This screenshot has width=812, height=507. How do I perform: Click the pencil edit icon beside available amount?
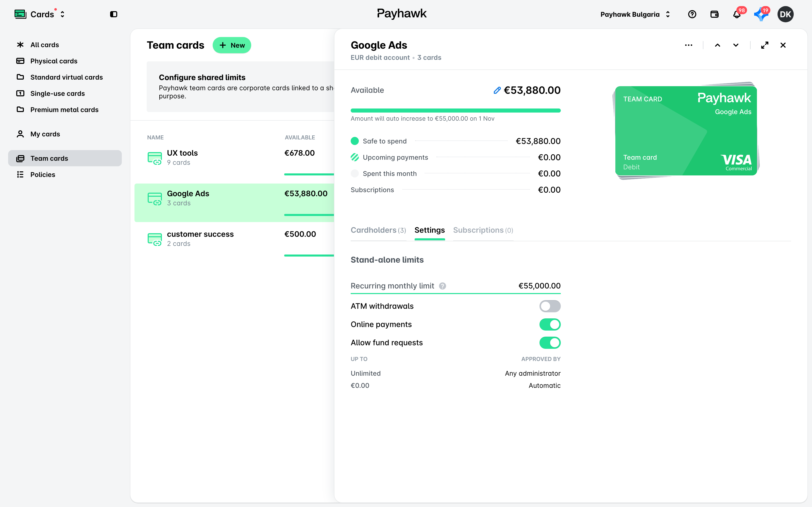[497, 90]
